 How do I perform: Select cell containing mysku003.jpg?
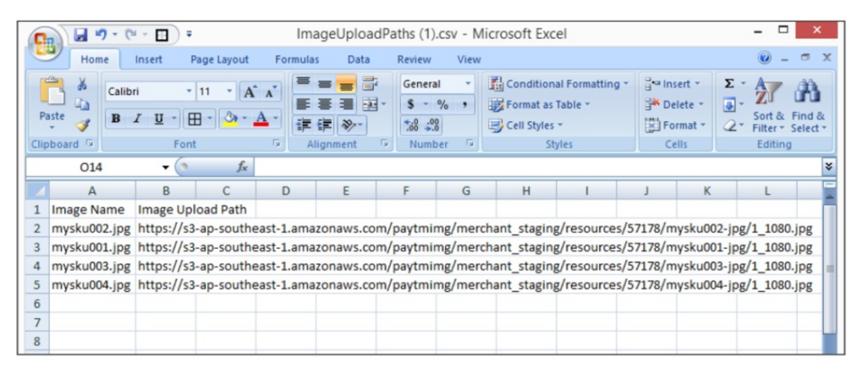pyautogui.click(x=92, y=266)
